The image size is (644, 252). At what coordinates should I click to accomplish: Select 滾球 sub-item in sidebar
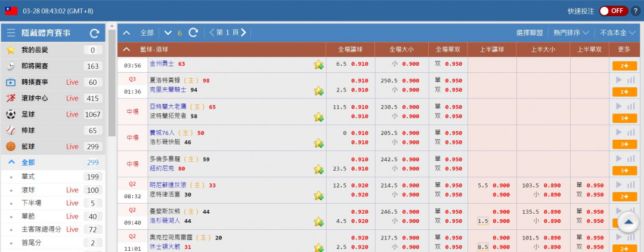point(52,190)
